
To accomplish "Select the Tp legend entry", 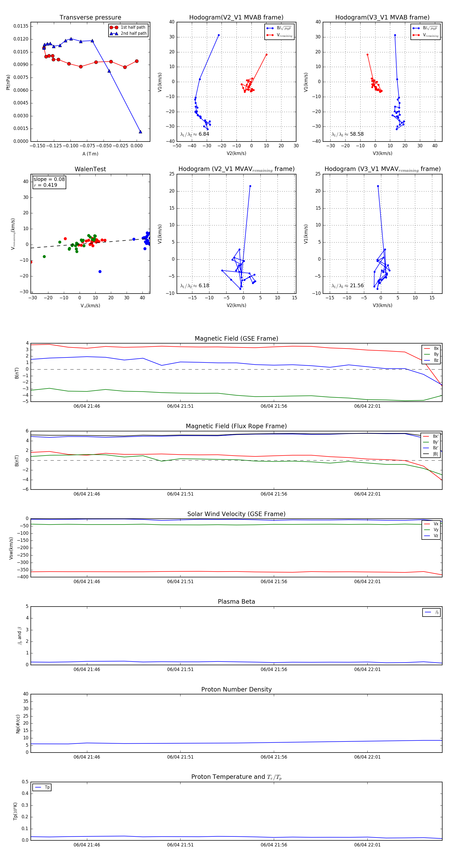I will pyautogui.click(x=42, y=787).
